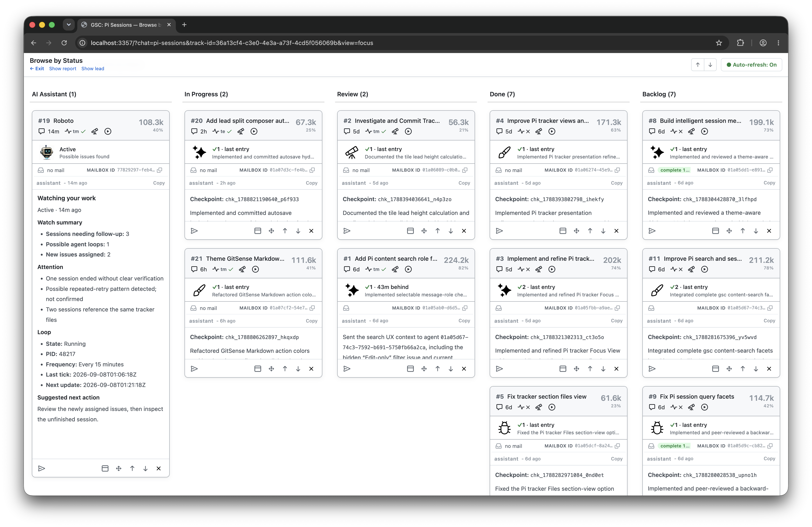Click the Watching your work heading
Viewport: 812px width, 527px height.
[x=66, y=198]
